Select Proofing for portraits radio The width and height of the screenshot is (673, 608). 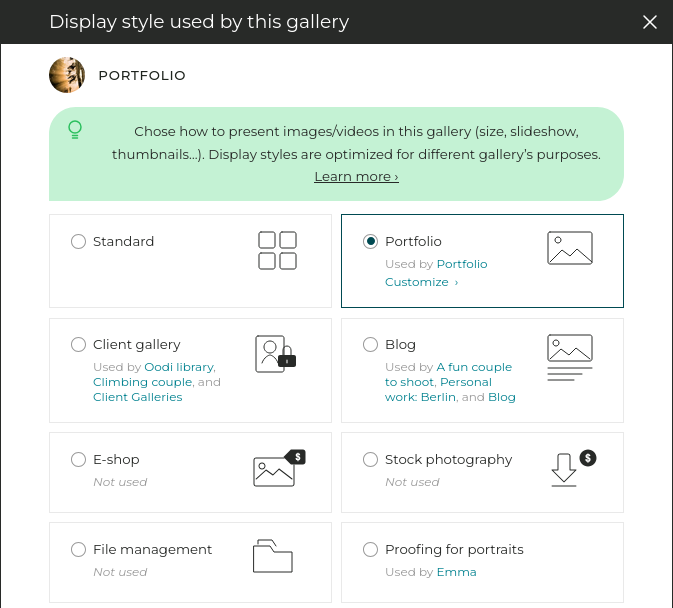pos(370,549)
